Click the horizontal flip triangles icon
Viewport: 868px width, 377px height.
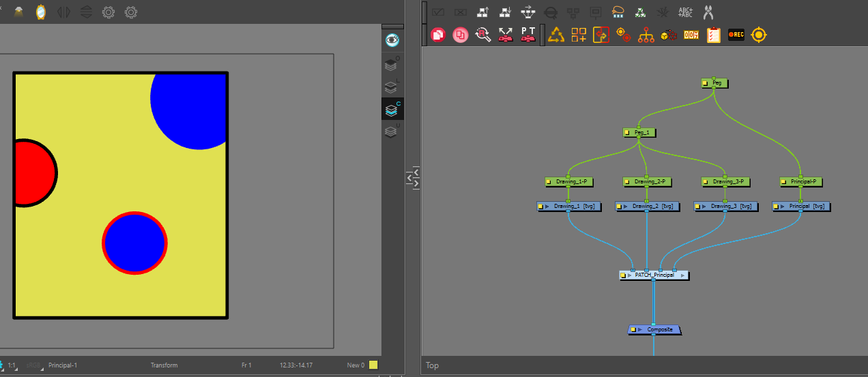coord(63,12)
